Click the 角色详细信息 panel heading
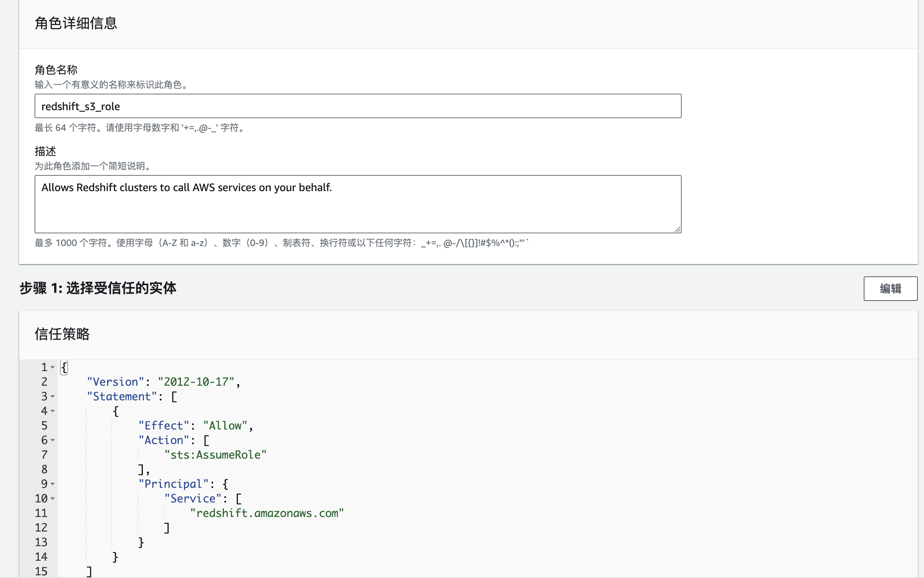Screen dimensions: 924x578 point(76,23)
